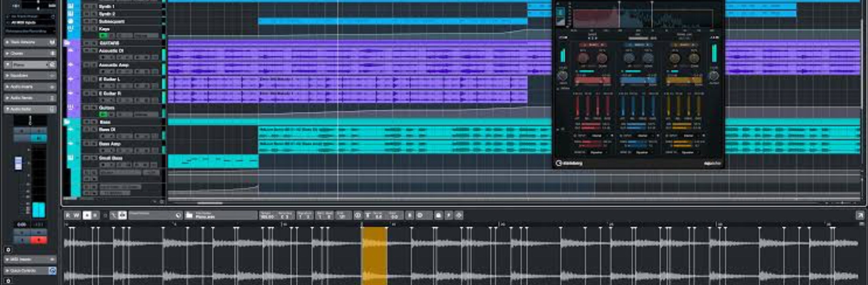Click the Bass folder track icon
868x285 pixels.
[67, 122]
